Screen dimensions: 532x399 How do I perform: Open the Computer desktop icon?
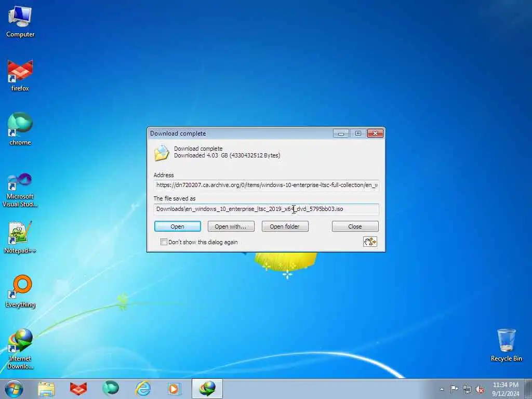20,22
